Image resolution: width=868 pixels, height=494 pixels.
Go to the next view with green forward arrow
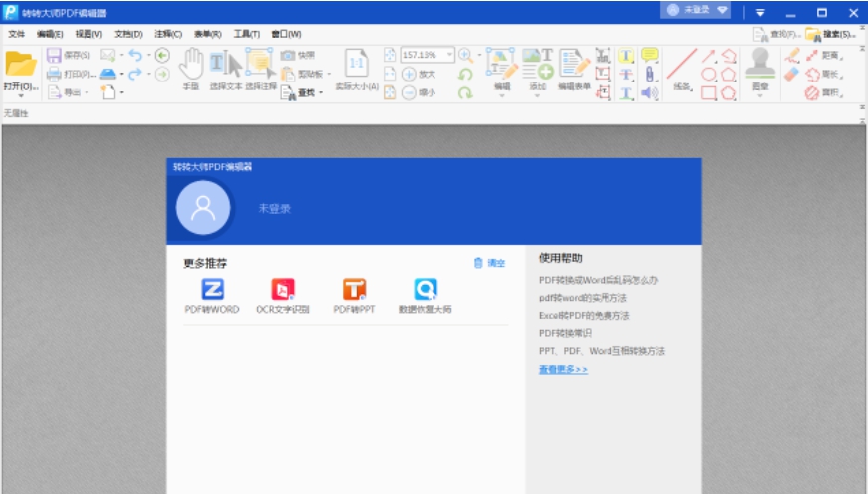tap(162, 74)
